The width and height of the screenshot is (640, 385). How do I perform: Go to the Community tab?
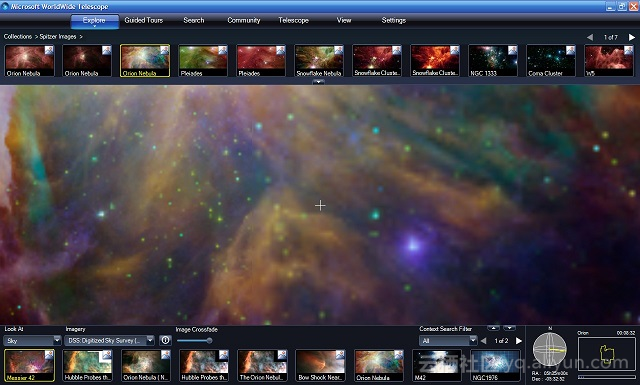point(244,20)
